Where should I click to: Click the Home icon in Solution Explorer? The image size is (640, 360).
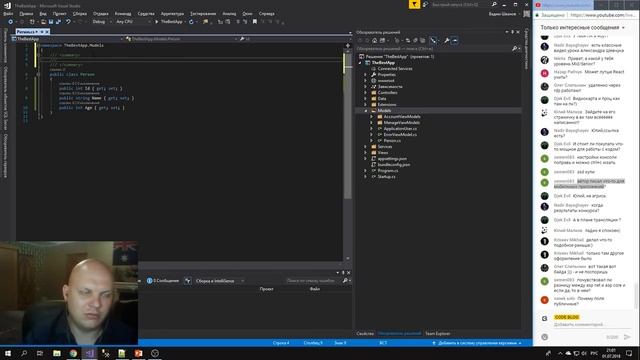click(374, 40)
